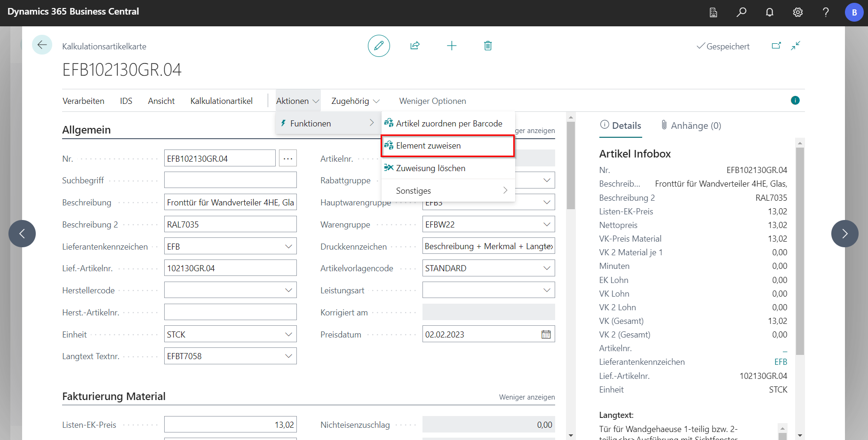Click the trash delete icon
Viewport: 868px width, 440px height.
[488, 46]
